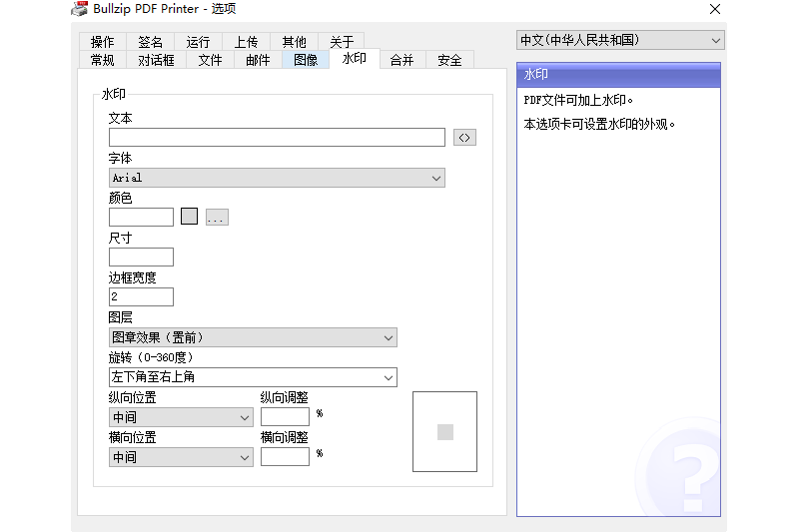
Task: Open the 旋转 左下角至右上角 combo box
Action: 253,377
